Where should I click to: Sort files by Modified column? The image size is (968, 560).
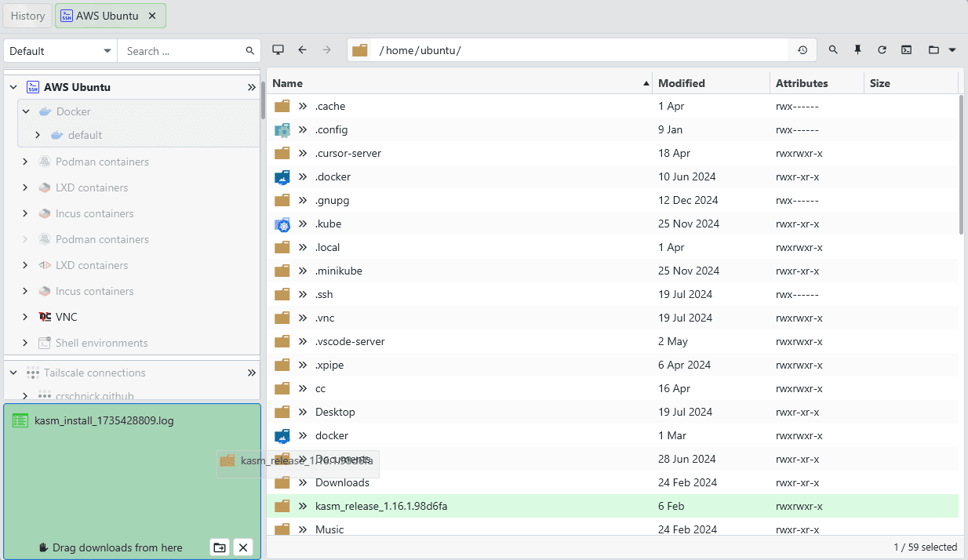pos(681,83)
